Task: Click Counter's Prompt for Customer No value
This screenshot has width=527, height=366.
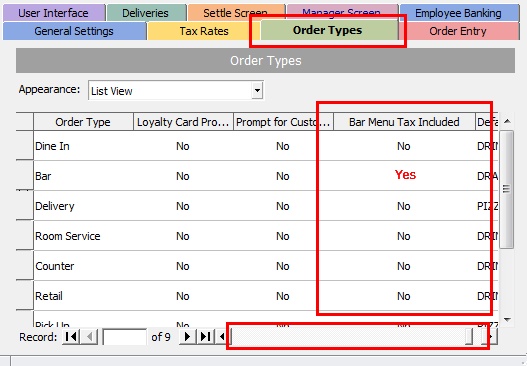Action: click(283, 266)
